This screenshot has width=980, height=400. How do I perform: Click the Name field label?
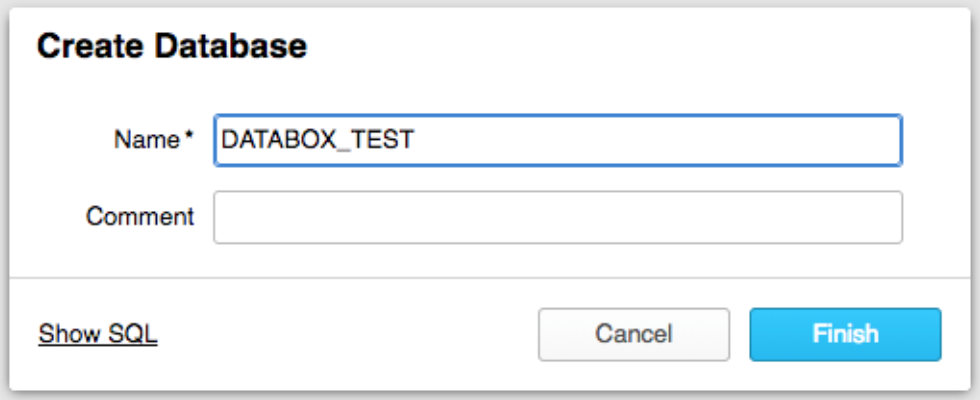coord(147,141)
